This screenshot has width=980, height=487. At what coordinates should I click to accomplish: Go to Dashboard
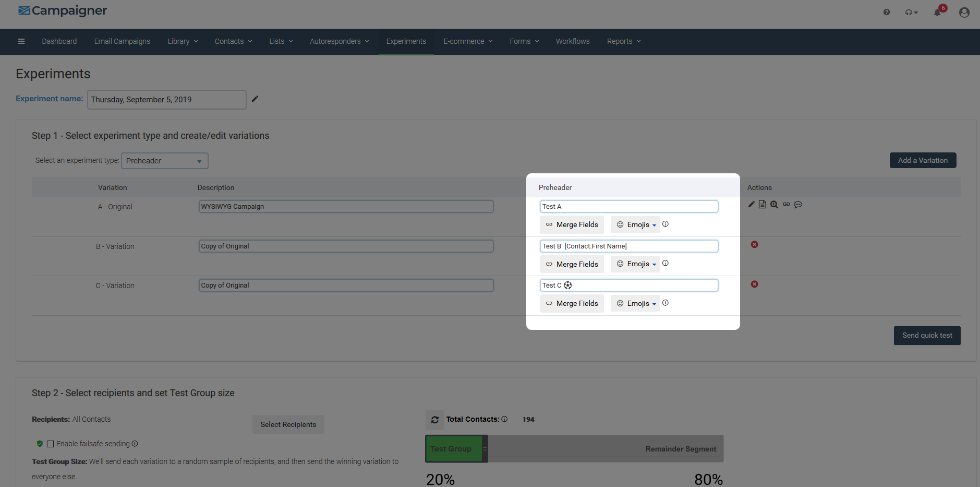click(x=59, y=41)
